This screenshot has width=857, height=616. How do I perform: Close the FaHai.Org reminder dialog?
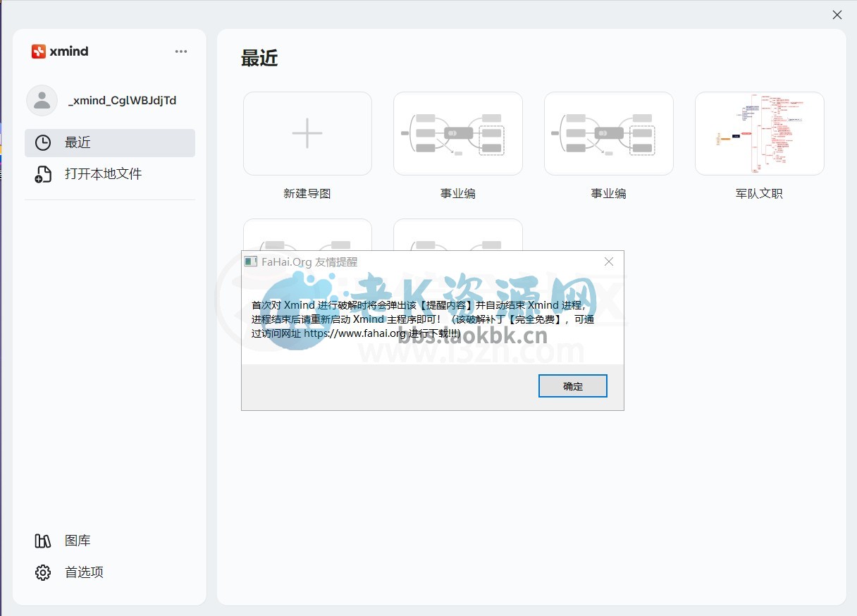(608, 261)
